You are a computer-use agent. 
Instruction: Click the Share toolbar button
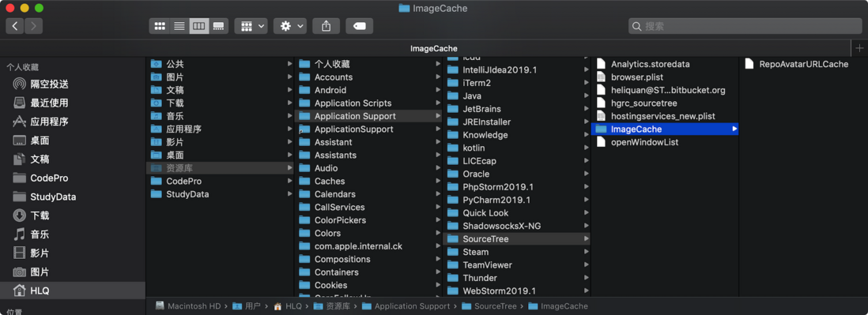pyautogui.click(x=326, y=26)
